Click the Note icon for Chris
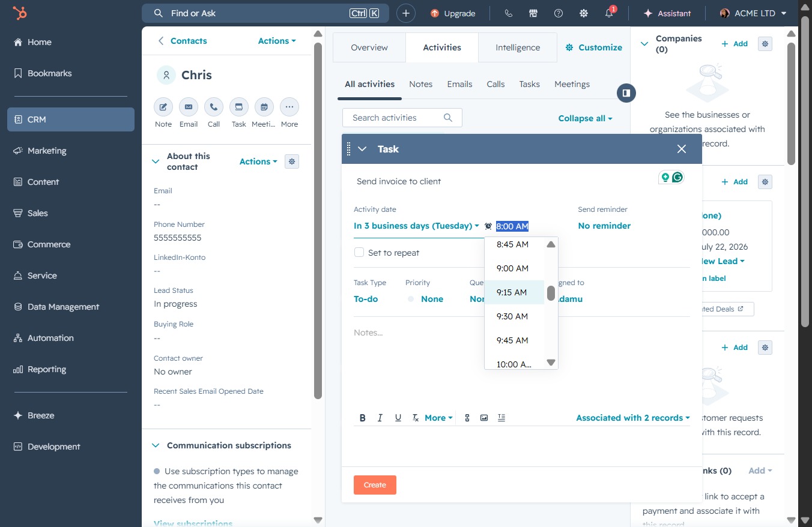The image size is (812, 527). (163, 107)
